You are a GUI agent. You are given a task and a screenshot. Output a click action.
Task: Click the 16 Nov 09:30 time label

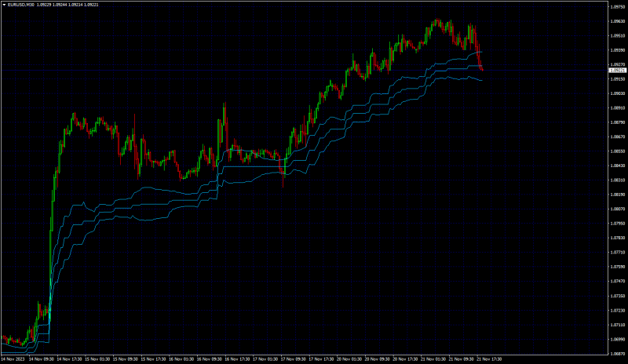210,359
